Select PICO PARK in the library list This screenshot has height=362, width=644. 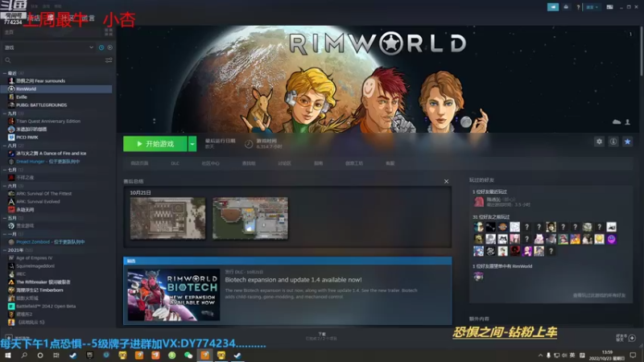(x=27, y=138)
